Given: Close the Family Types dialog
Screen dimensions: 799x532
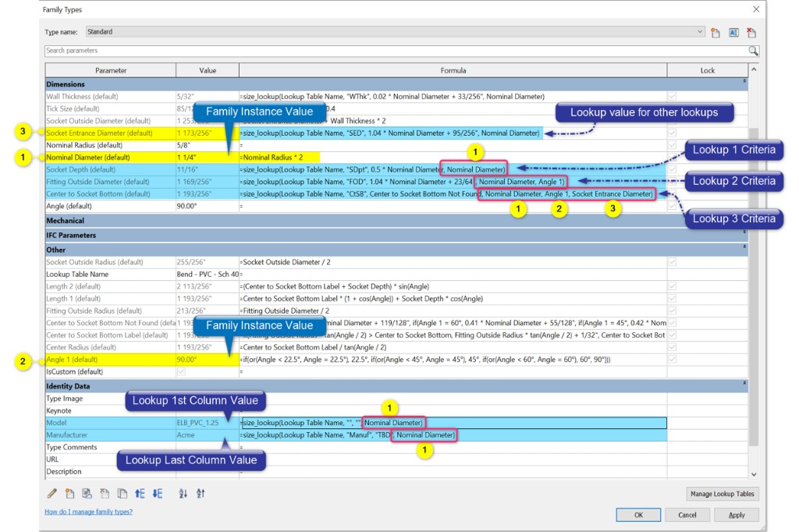Looking at the screenshot, I should 756,9.
